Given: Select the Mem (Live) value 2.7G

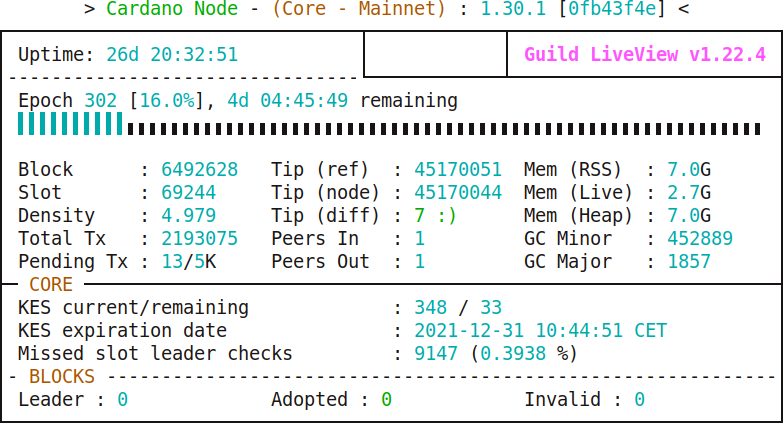Looking at the screenshot, I should click(x=689, y=193).
